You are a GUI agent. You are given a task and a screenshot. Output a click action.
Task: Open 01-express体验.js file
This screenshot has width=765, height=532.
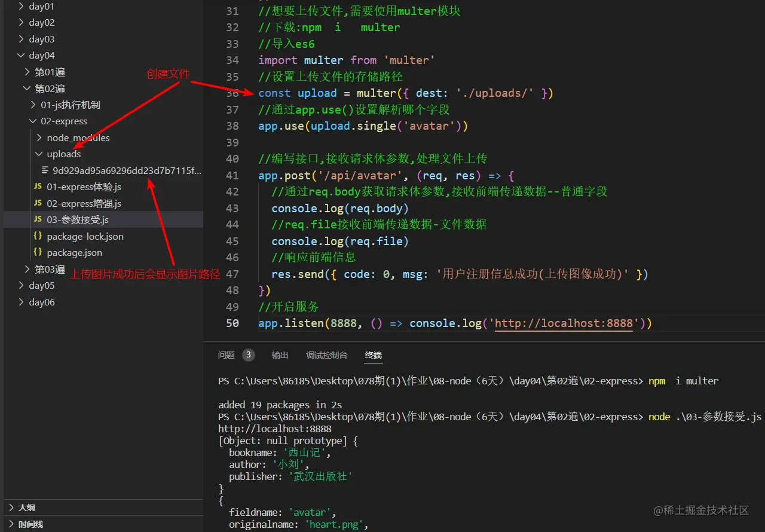84,187
